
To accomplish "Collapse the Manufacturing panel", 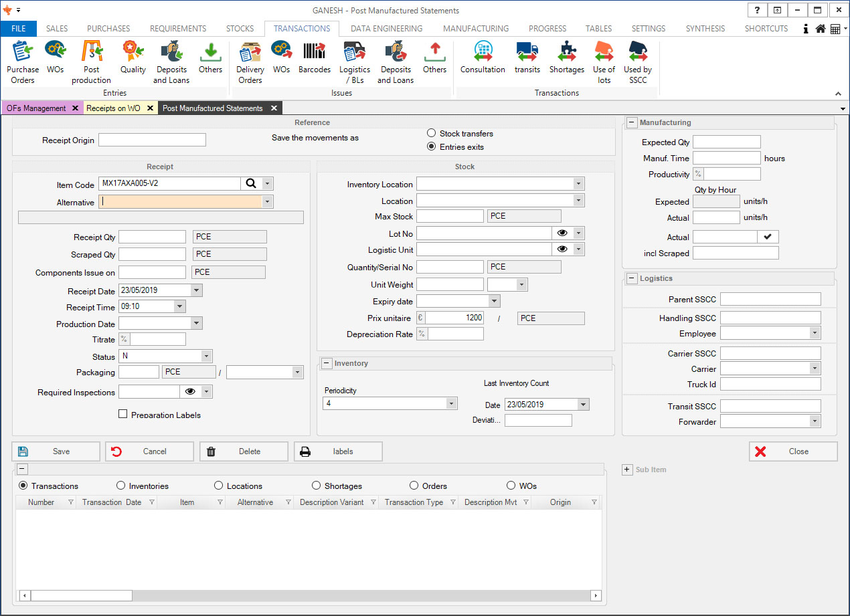I will pos(631,122).
